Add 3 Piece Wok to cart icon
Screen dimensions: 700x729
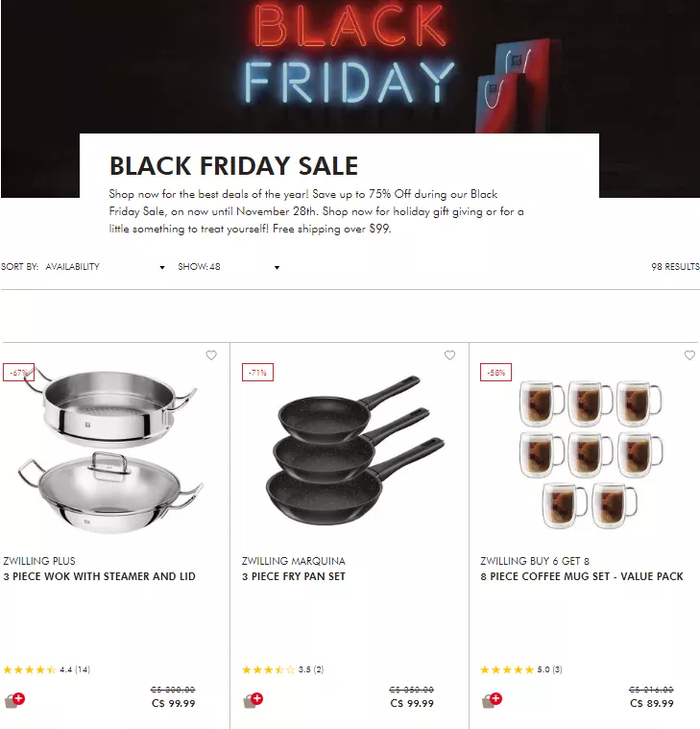click(x=14, y=700)
